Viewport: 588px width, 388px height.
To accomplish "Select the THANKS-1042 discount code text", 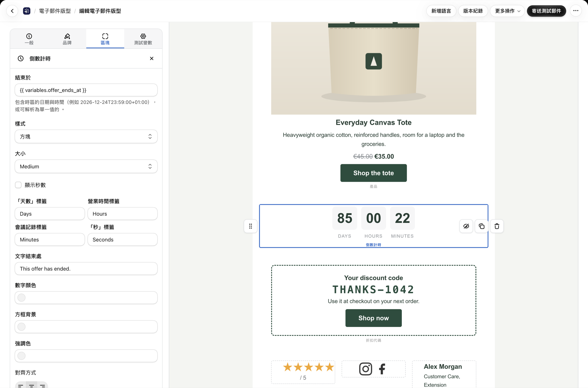I will 373,290.
